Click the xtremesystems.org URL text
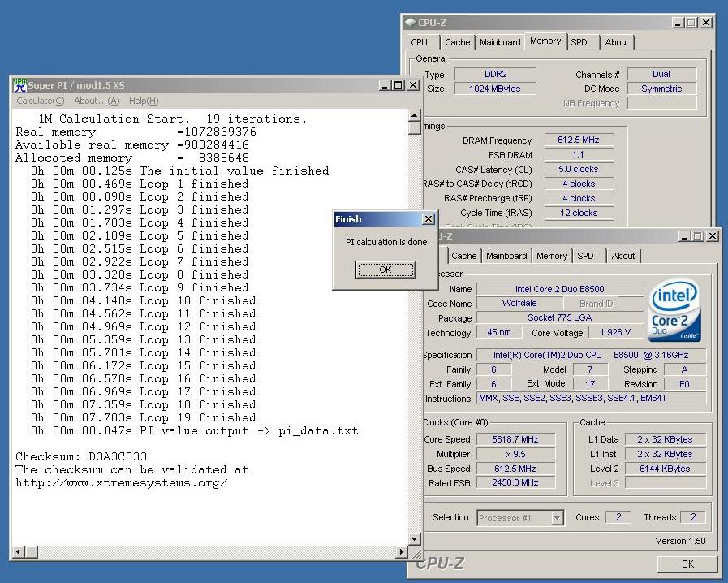Viewport: 728px width, 583px height. pyautogui.click(x=122, y=482)
